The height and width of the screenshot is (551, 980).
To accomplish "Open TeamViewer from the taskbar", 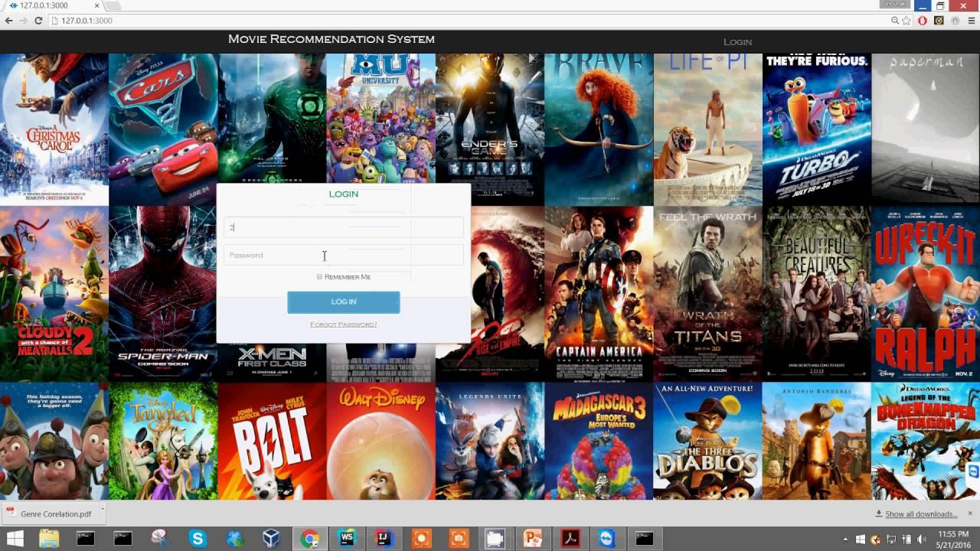I will 607,539.
